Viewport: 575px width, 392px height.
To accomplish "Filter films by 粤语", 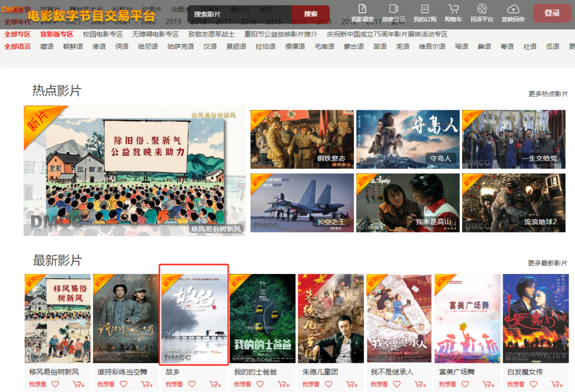I will (507, 46).
